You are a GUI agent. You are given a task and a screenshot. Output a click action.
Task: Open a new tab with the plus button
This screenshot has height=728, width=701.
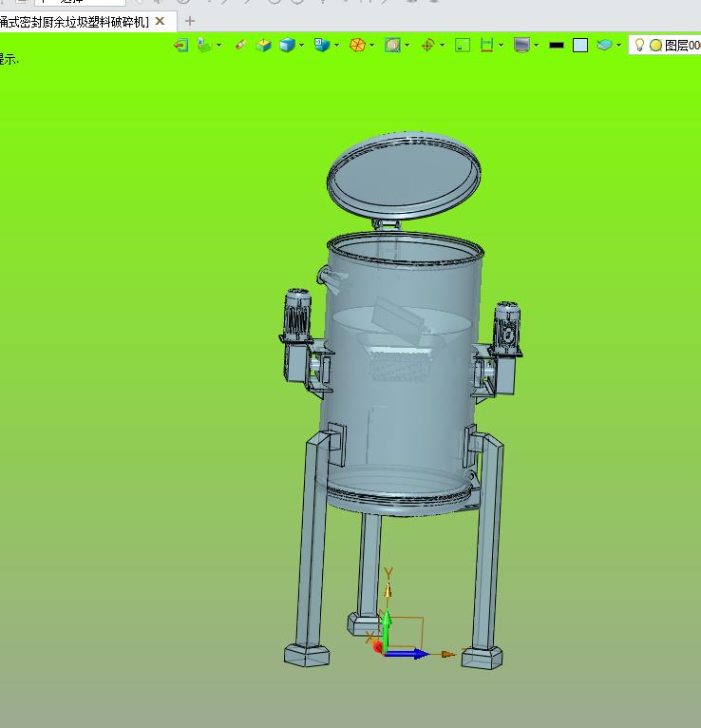(x=190, y=21)
